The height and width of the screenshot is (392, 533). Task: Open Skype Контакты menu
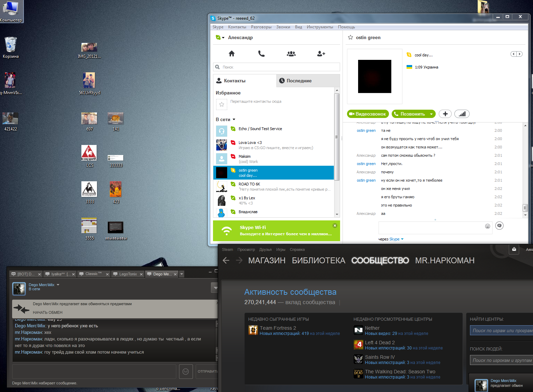click(237, 27)
